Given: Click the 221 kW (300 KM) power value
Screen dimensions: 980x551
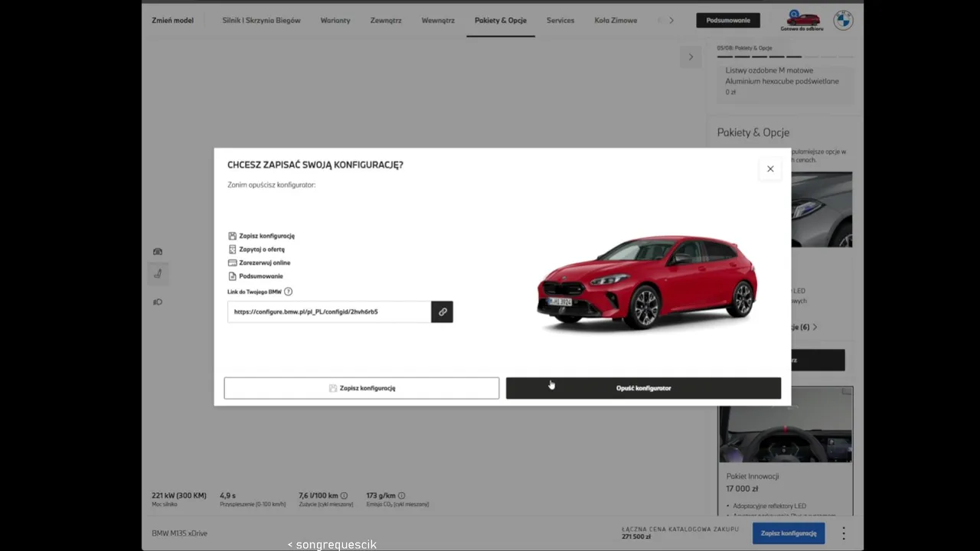Looking at the screenshot, I should [x=179, y=495].
